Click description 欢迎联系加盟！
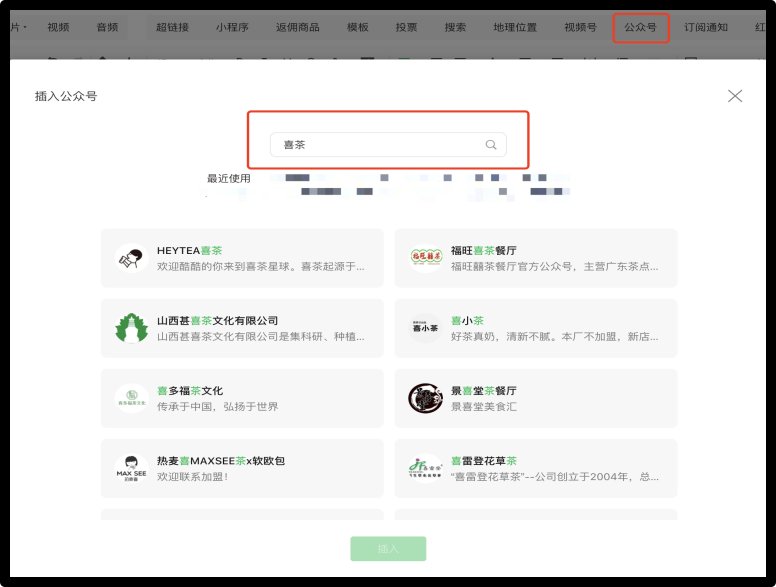The image size is (776, 587). tap(193, 477)
